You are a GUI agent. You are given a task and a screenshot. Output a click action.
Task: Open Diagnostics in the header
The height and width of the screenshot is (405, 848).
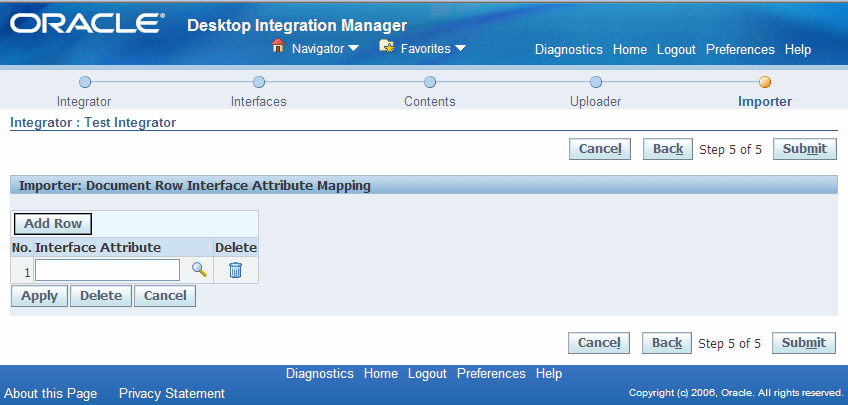click(x=568, y=50)
